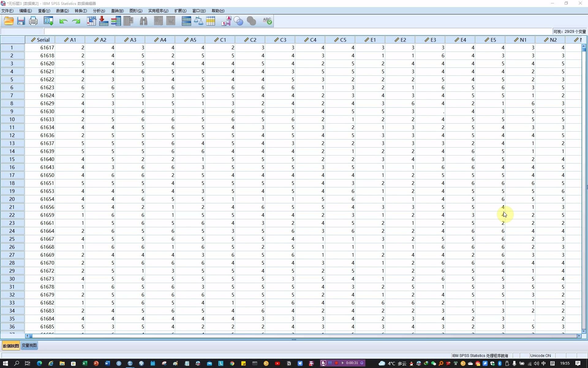This screenshot has width=588, height=368.
Task: Click the taskbar clock showing 19:55
Action: tap(565, 363)
